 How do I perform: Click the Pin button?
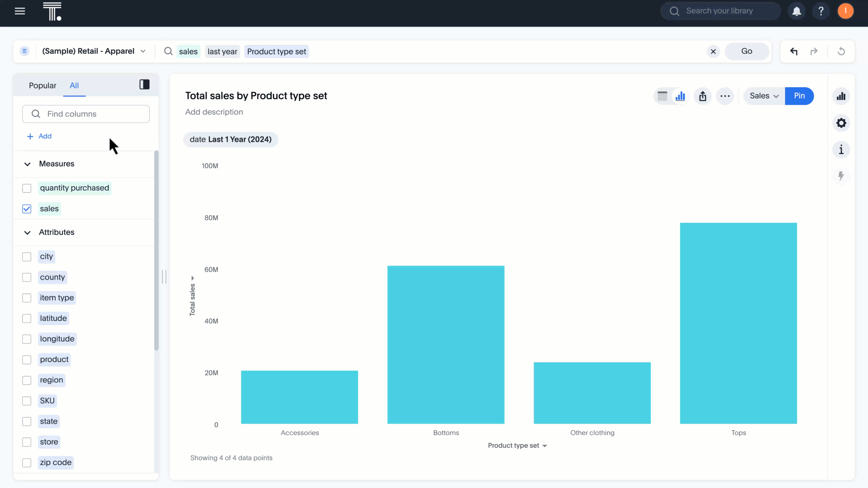799,96
